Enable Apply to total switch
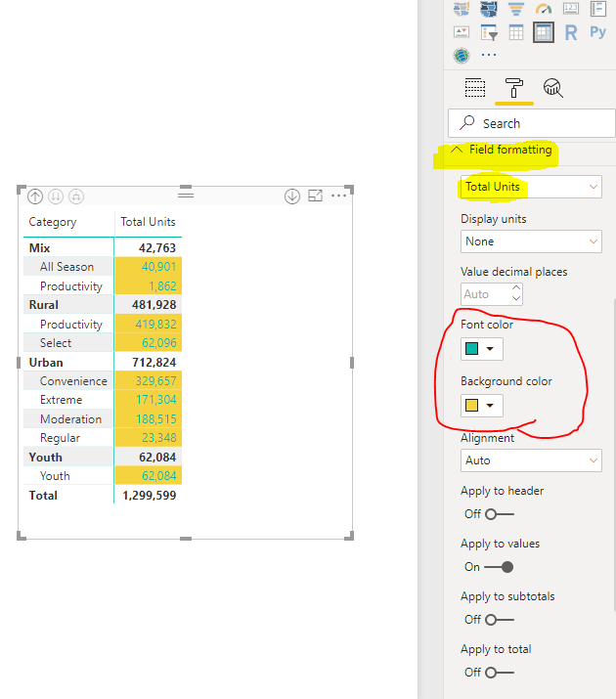616x699 pixels. click(x=500, y=673)
